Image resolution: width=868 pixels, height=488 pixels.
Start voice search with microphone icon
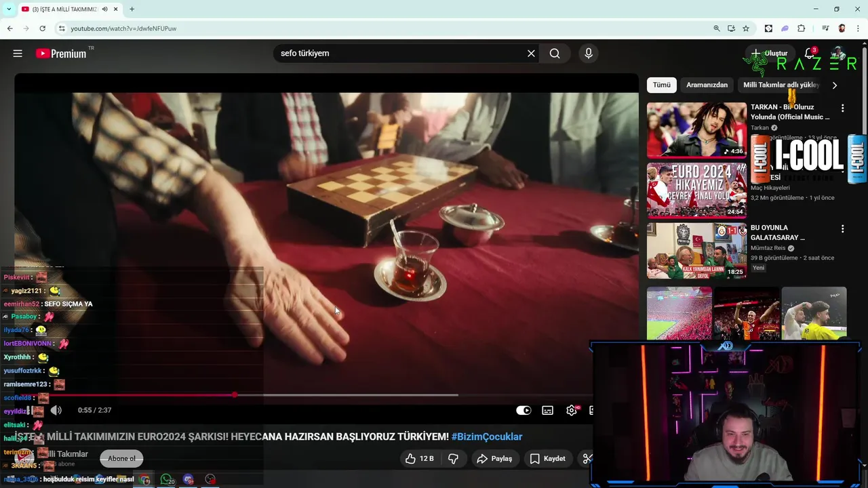[588, 54]
